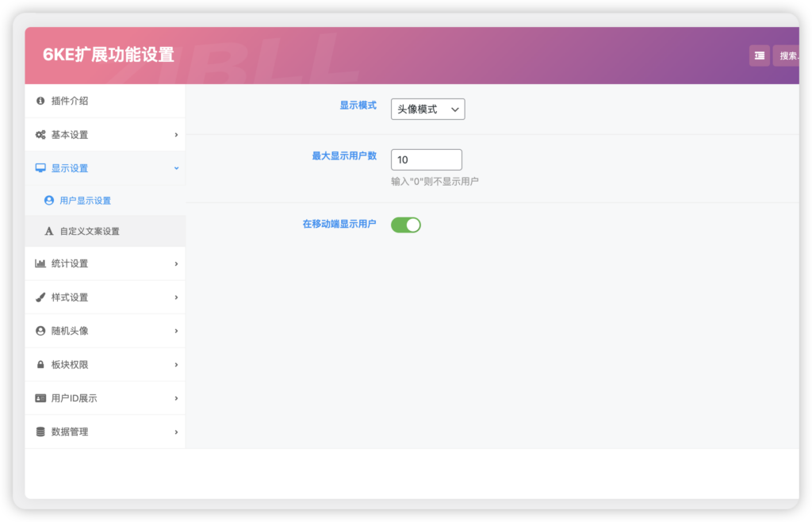Screen dimensions: 812x522
Task: Select the brush icon beside 样式设置
Action: click(40, 297)
